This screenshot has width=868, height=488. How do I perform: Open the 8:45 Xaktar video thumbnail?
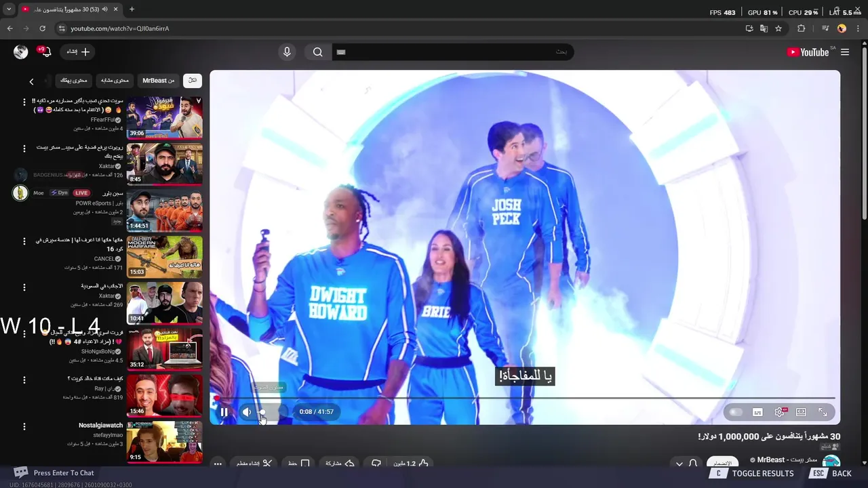pyautogui.click(x=165, y=163)
